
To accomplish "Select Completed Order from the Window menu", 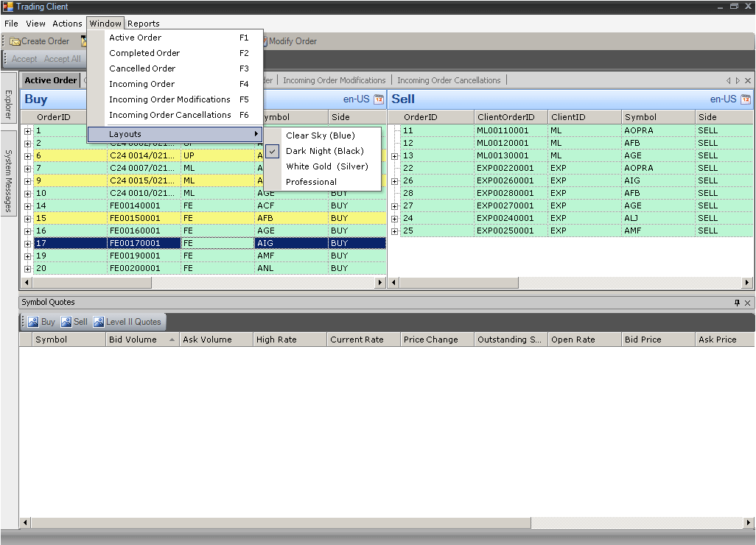I will (144, 53).
